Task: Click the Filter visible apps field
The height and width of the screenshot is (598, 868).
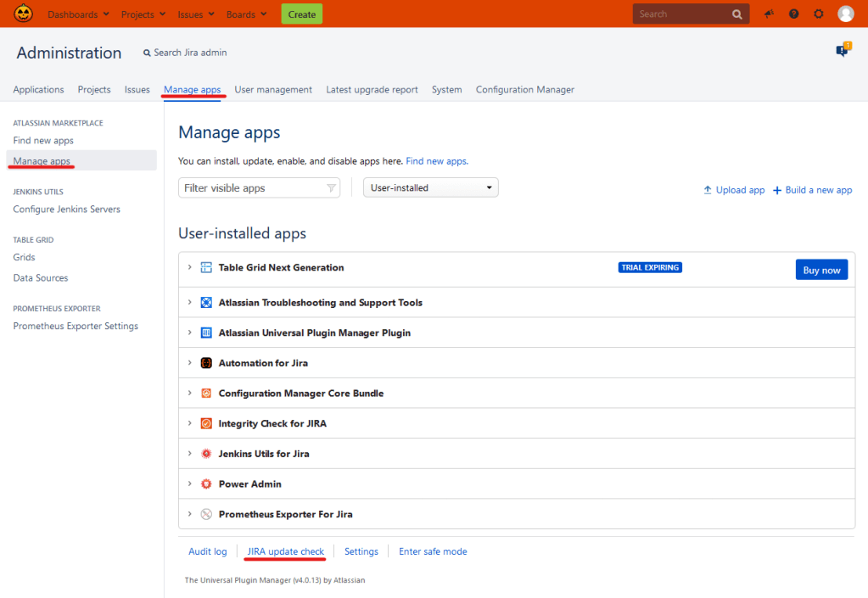Action: tap(253, 188)
